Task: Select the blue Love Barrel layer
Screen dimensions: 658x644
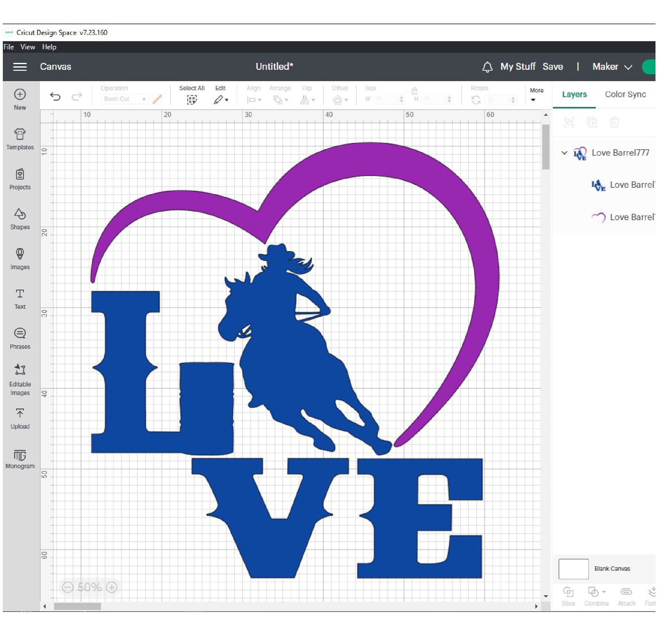Action: point(622,185)
